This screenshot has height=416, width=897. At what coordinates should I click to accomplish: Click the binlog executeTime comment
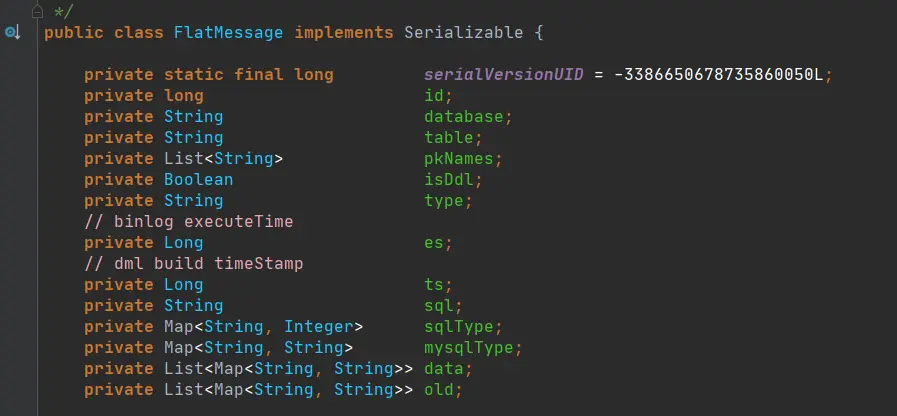(189, 221)
